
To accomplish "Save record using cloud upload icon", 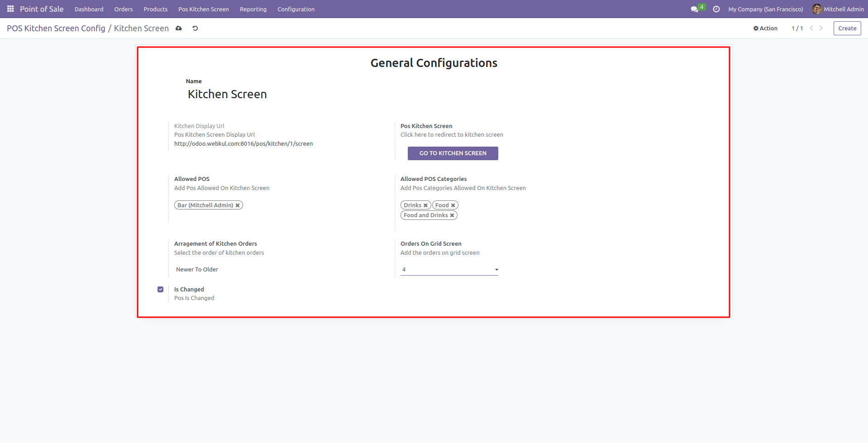I will click(x=179, y=28).
